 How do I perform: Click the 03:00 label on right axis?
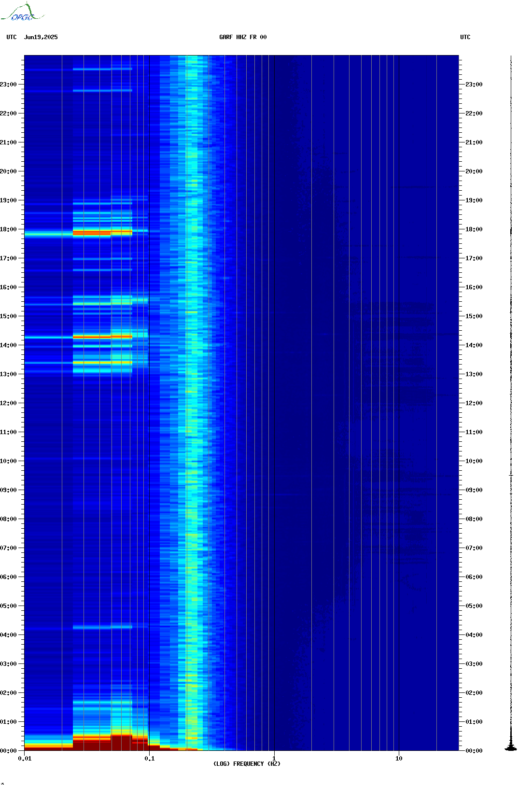(474, 664)
